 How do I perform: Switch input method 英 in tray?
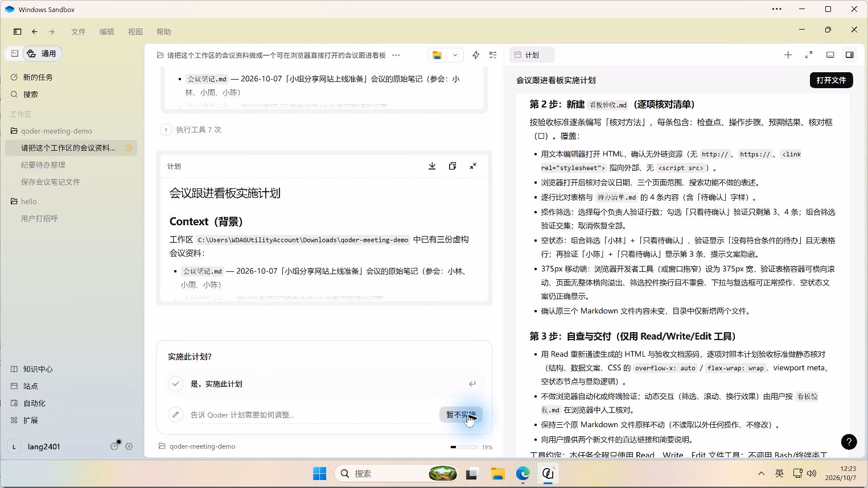point(779,473)
